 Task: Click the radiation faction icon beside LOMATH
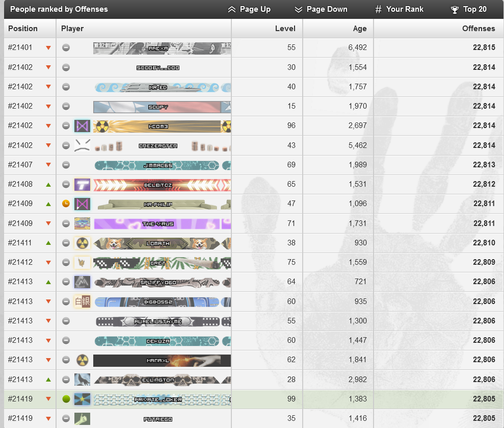click(82, 243)
